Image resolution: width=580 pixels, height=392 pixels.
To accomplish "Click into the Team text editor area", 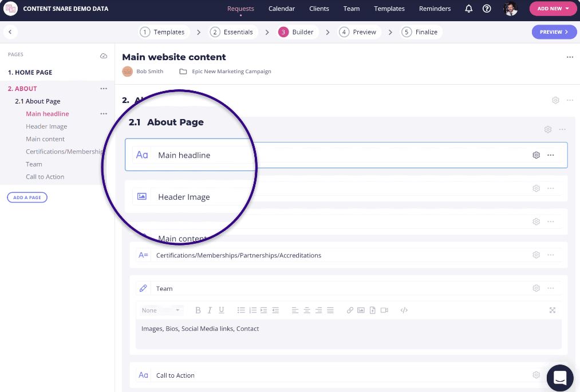I will click(349, 335).
